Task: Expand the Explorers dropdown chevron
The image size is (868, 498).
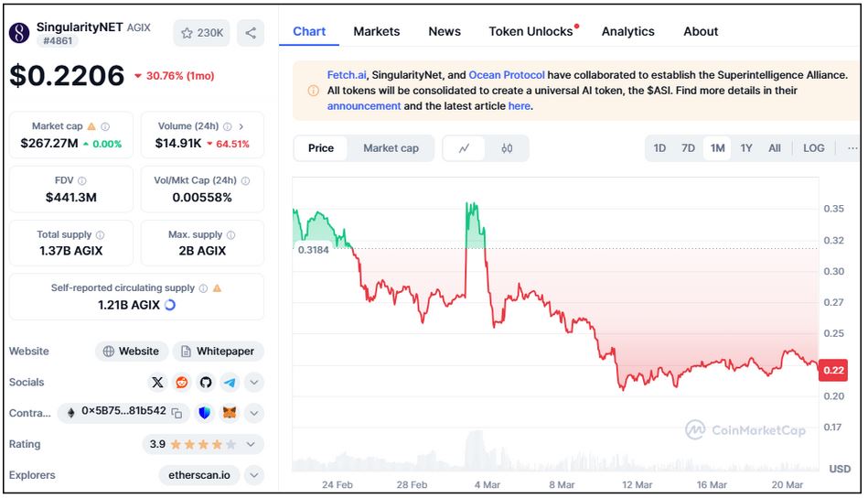Action: (x=254, y=475)
